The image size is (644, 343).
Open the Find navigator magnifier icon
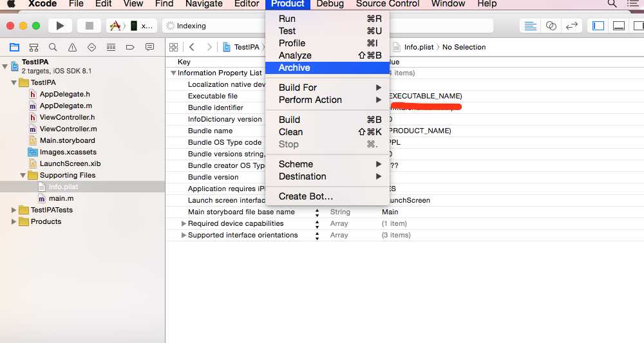(x=53, y=47)
